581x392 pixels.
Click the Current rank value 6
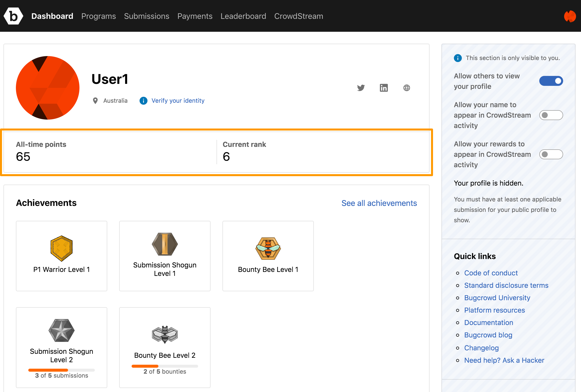pos(226,157)
